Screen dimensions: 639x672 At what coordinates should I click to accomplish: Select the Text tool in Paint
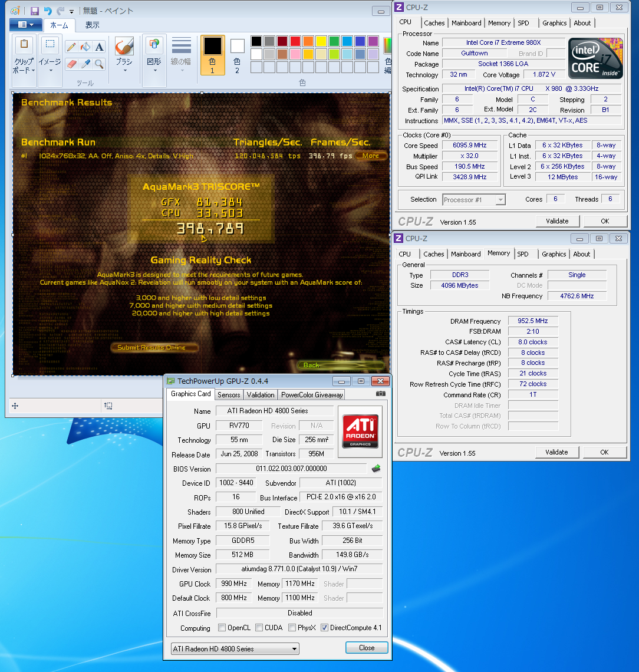[x=99, y=47]
